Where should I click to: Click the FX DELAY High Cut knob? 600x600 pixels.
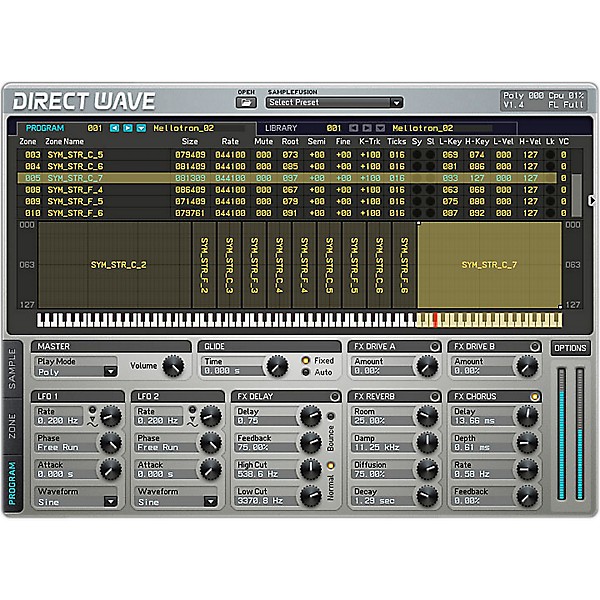click(311, 469)
